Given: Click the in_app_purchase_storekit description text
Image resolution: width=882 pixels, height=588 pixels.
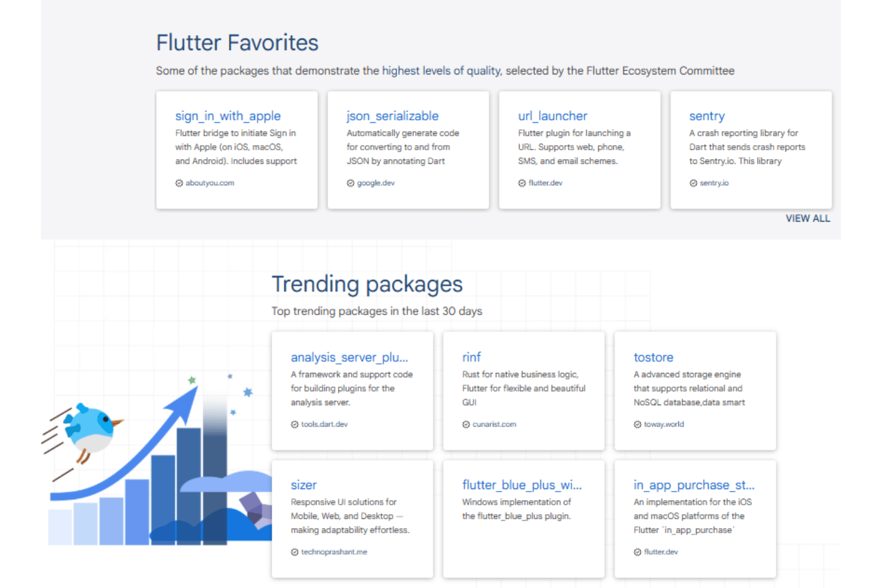Looking at the screenshot, I should (x=692, y=516).
